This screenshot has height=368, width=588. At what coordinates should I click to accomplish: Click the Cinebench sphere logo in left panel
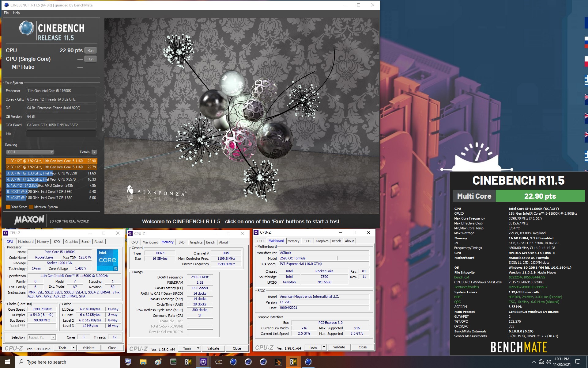[x=26, y=28]
